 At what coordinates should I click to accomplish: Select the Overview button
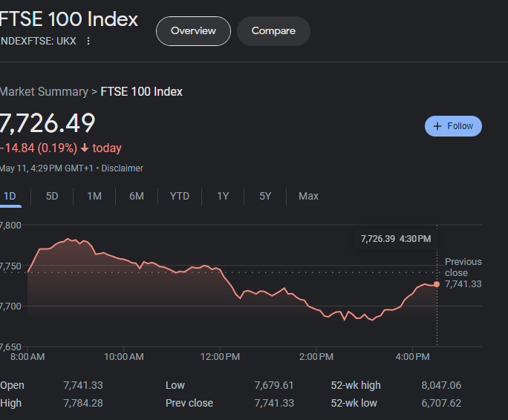[x=193, y=31]
